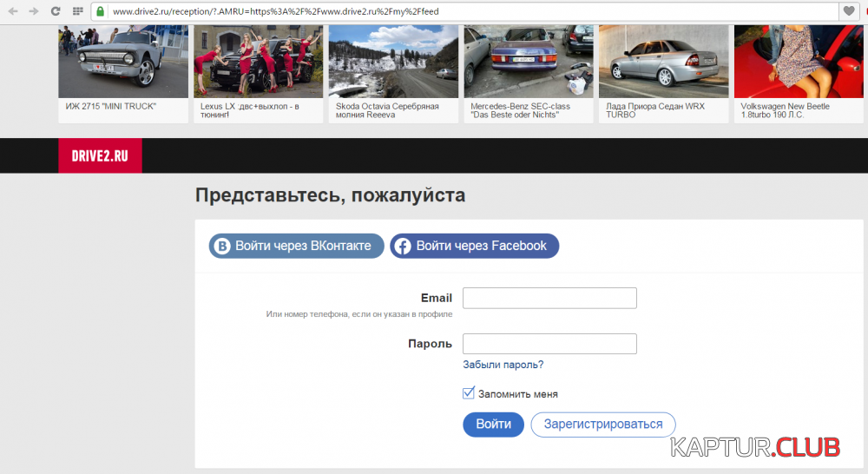868x474 pixels.
Task: Log in via the "Войти через Facebook" button
Action: tap(474, 246)
